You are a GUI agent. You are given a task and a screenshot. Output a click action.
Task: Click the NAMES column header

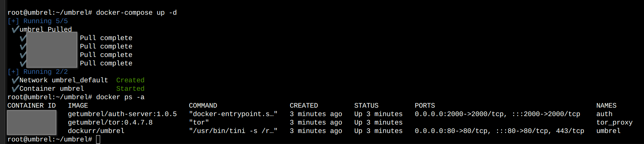(x=606, y=105)
